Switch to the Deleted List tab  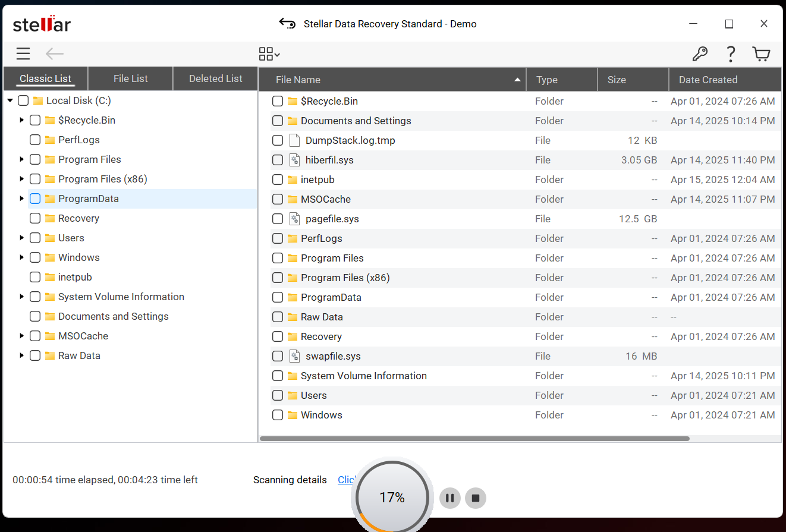point(216,78)
